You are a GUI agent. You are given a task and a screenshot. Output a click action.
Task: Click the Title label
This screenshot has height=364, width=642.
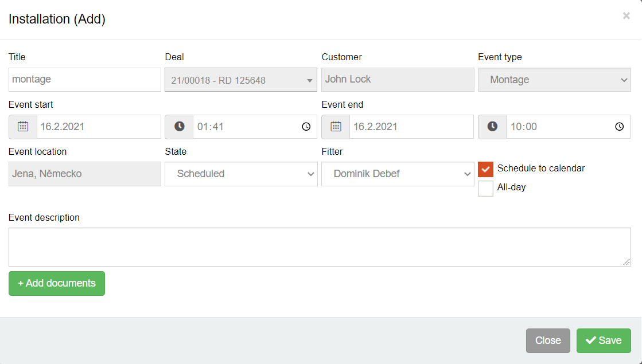coord(17,57)
